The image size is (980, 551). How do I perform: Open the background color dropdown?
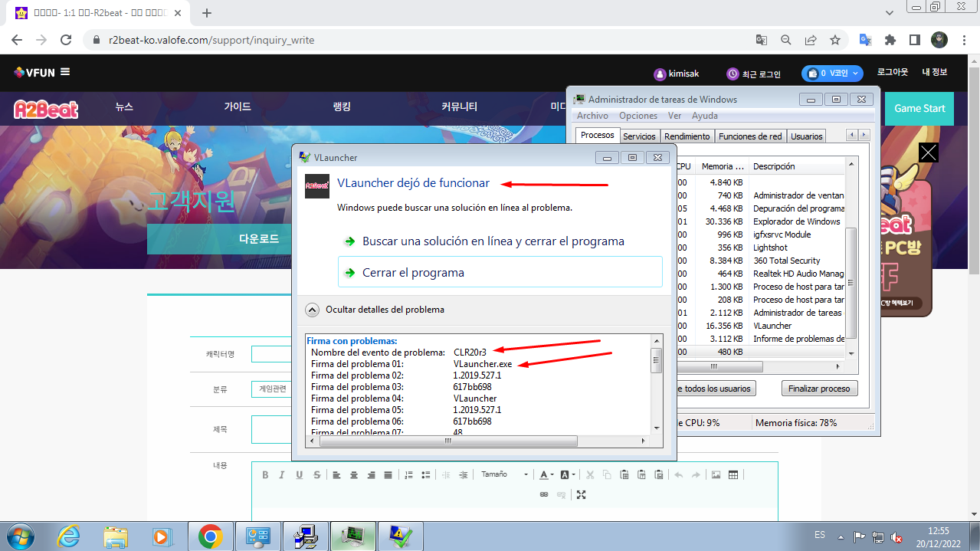(x=567, y=475)
